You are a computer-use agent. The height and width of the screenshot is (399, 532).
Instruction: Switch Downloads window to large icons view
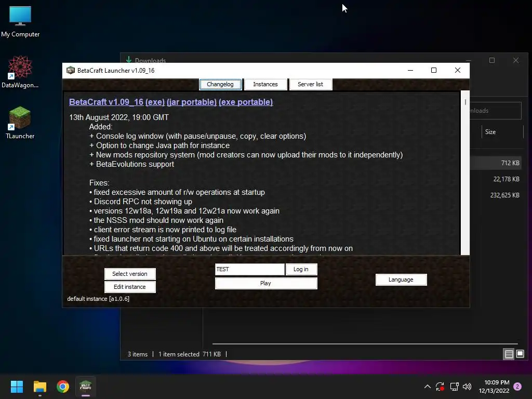(x=520, y=354)
